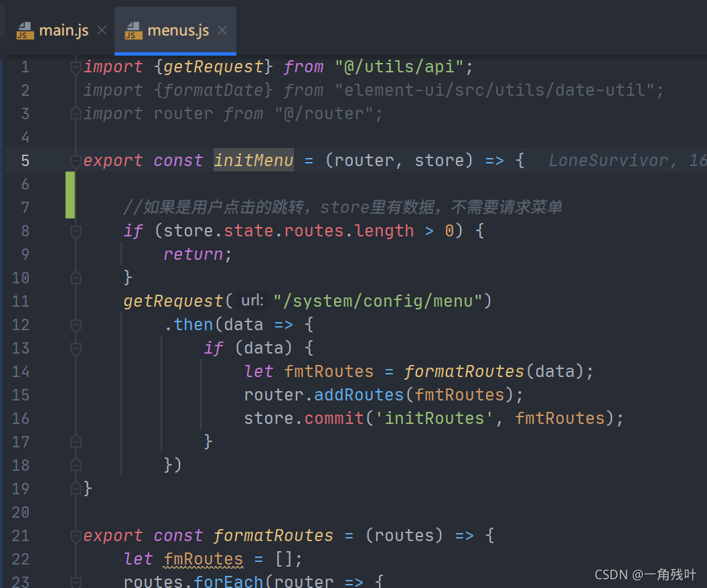Image resolution: width=707 pixels, height=588 pixels.
Task: Click the "/system/config/menu" string
Action: (378, 301)
